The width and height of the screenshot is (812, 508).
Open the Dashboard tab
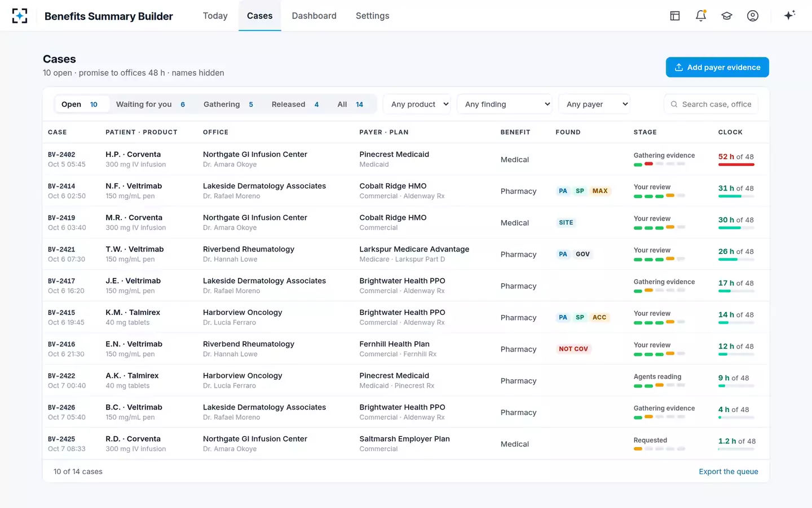(x=314, y=16)
